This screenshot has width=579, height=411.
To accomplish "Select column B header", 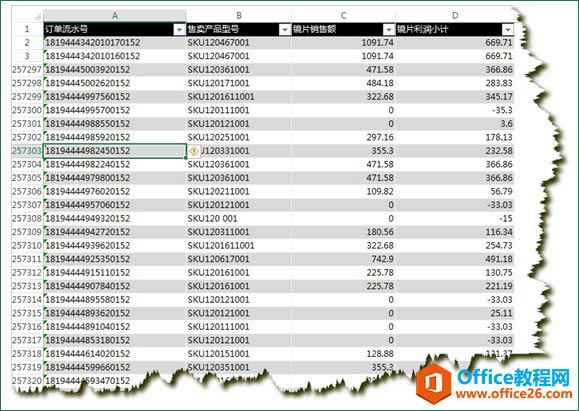I will pos(239,16).
